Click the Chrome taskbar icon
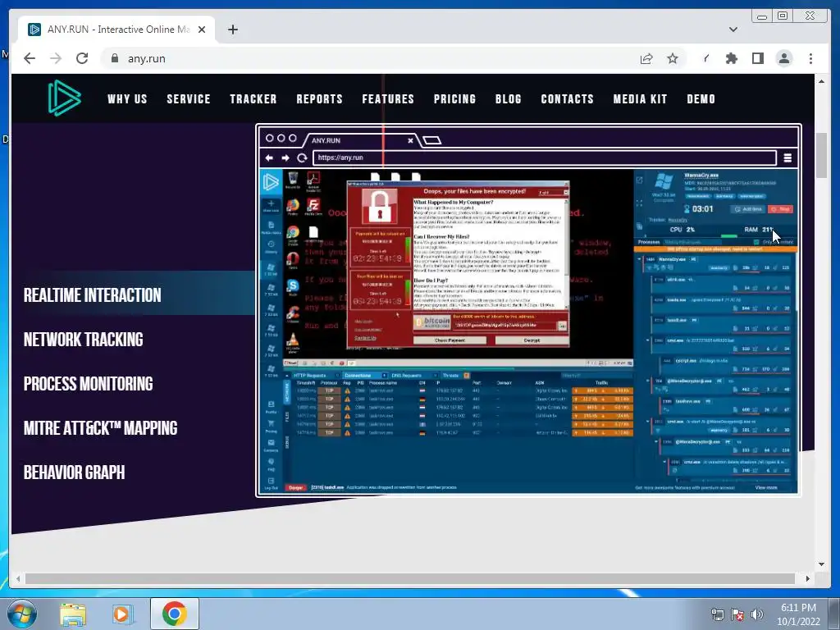Image resolution: width=840 pixels, height=630 pixels. 174,614
